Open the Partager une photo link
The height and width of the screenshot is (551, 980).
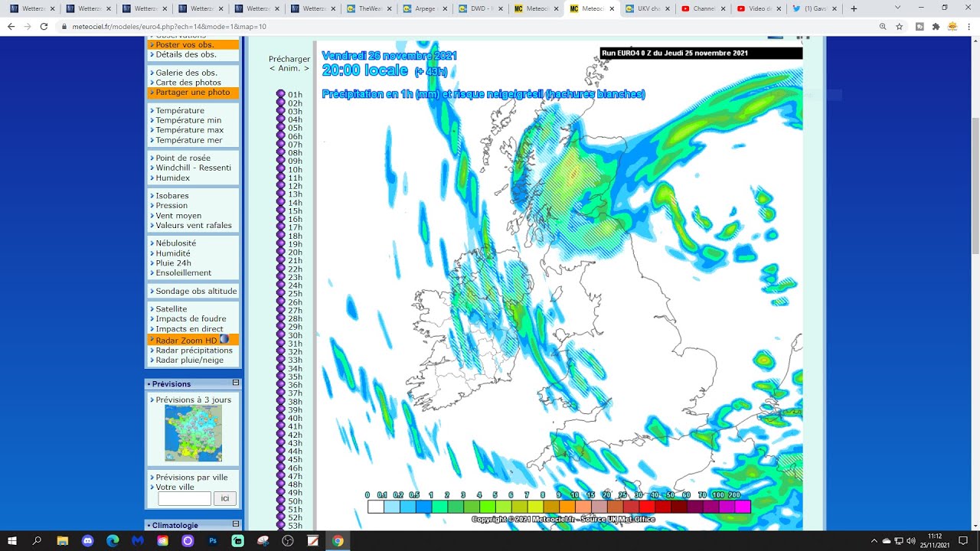(193, 93)
